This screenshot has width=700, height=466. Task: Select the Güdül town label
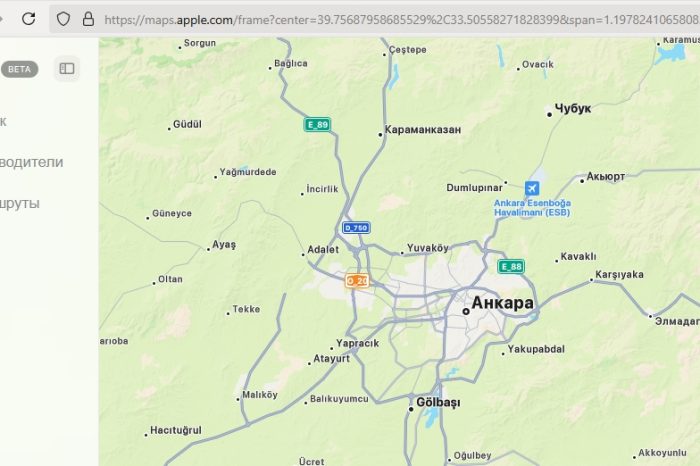(x=187, y=124)
